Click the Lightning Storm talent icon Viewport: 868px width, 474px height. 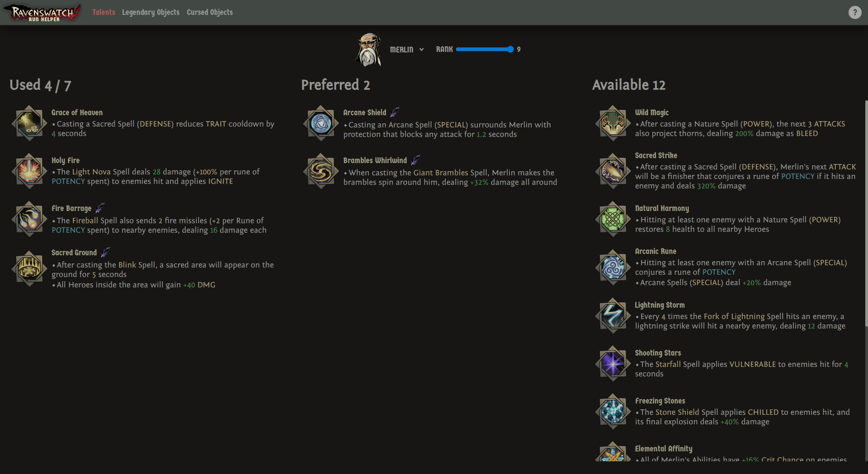tap(613, 315)
